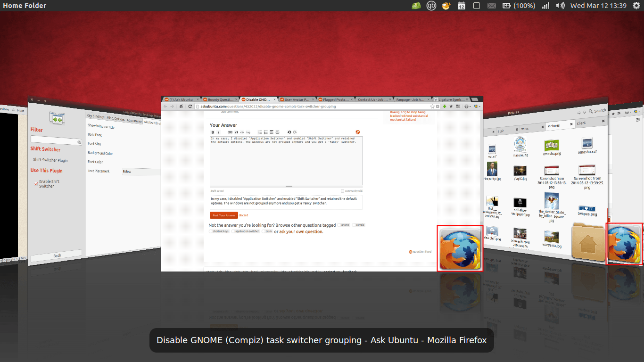
Task: Switch to Appearance tab in CompizConfig
Action: click(134, 121)
